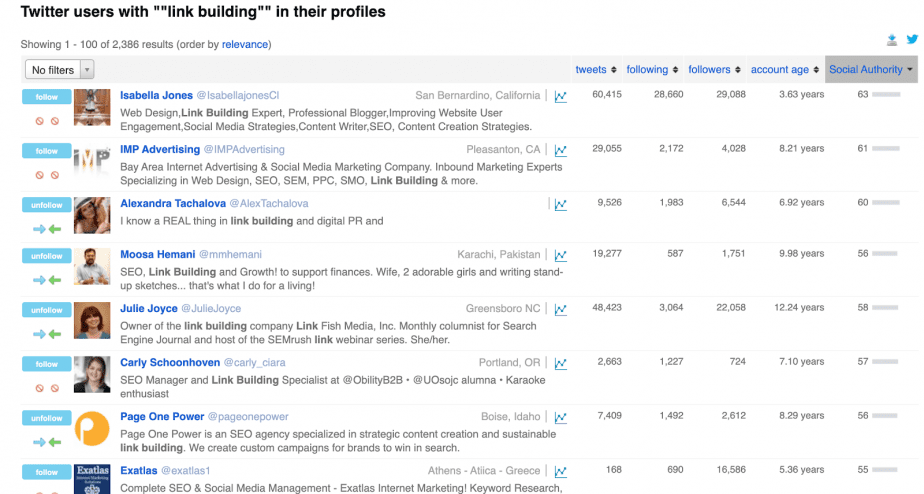Open the No filters dropdown

click(60, 70)
